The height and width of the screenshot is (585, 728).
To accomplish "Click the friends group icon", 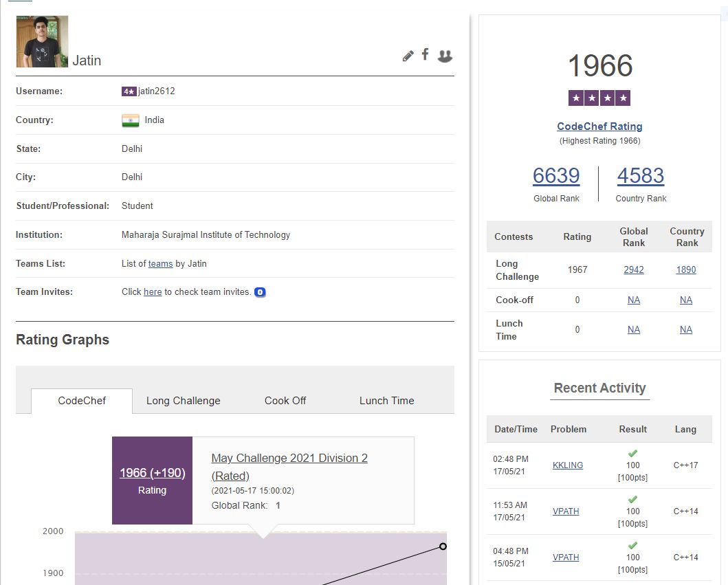I will pyautogui.click(x=445, y=56).
